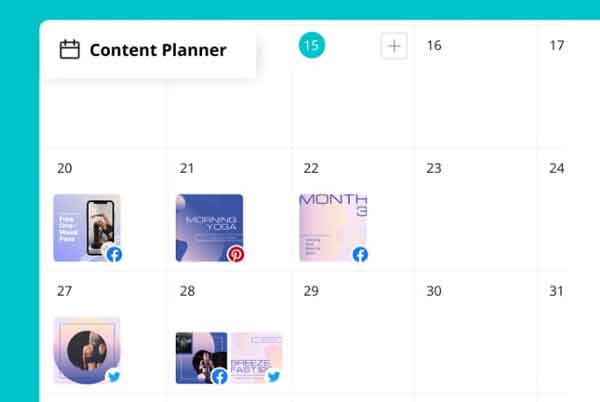Click the Facebook badge on day 28 post

pyautogui.click(x=219, y=377)
